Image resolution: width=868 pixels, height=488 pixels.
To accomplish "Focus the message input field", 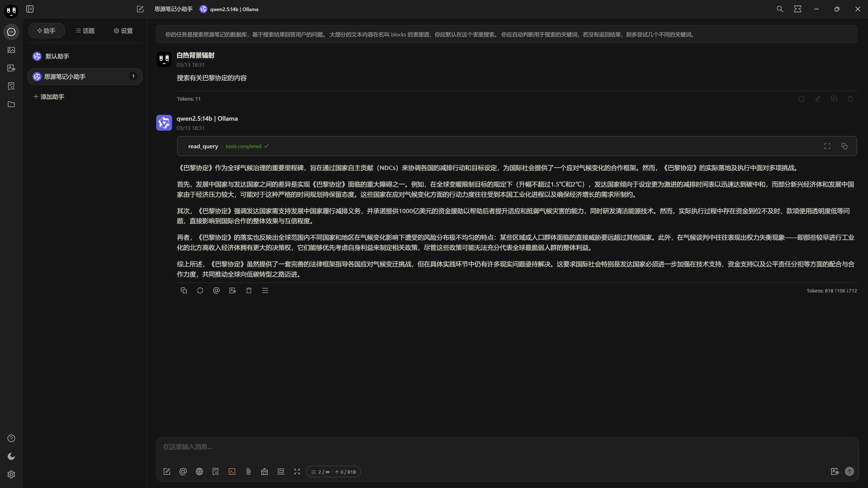I will tap(505, 447).
